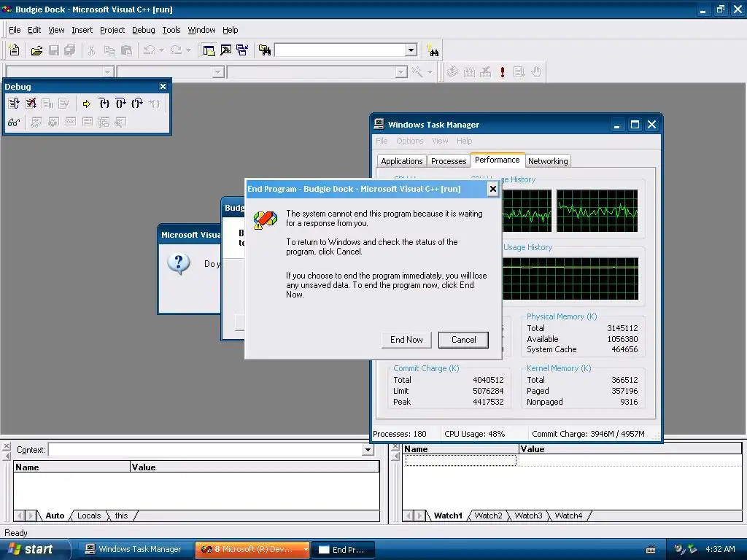Click the Save disk icon
Image resolution: width=747 pixels, height=560 pixels.
54,50
